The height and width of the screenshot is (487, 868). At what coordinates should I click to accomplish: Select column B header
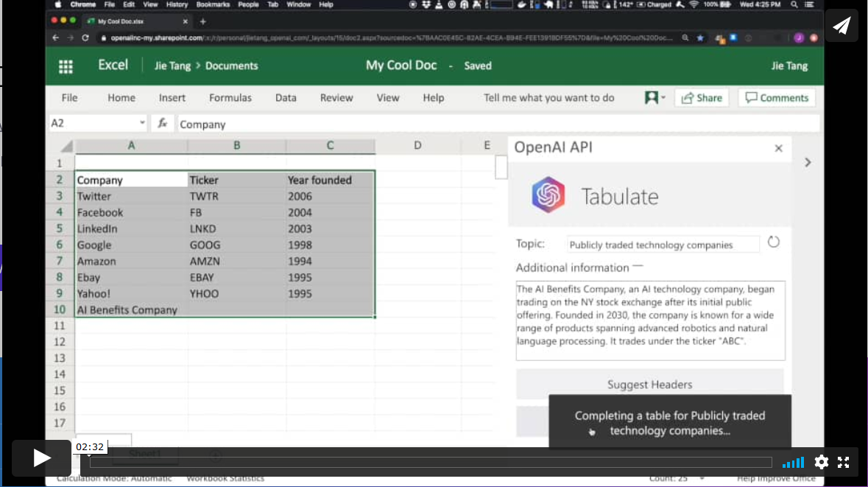[237, 146]
